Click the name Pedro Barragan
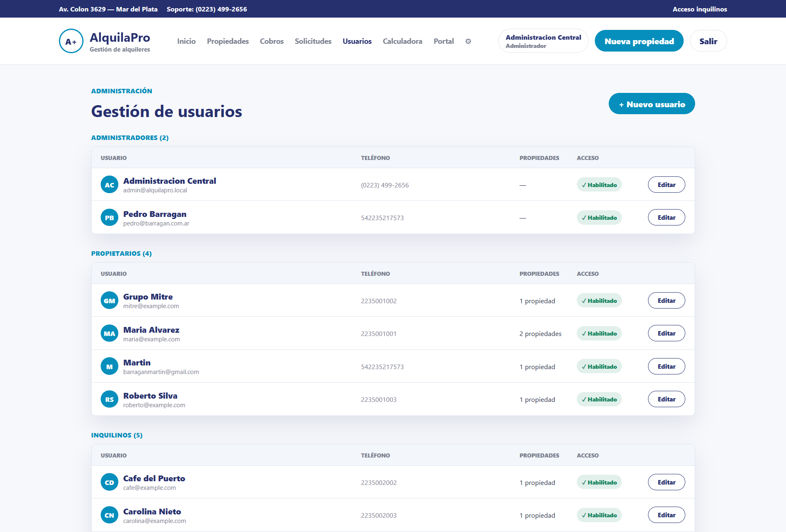Viewport: 786px width, 532px height. [155, 214]
